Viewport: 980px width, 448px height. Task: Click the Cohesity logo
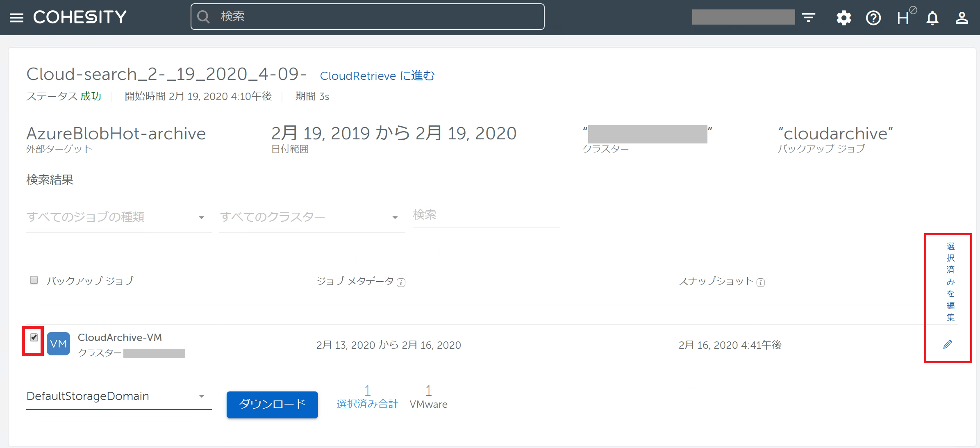click(80, 17)
